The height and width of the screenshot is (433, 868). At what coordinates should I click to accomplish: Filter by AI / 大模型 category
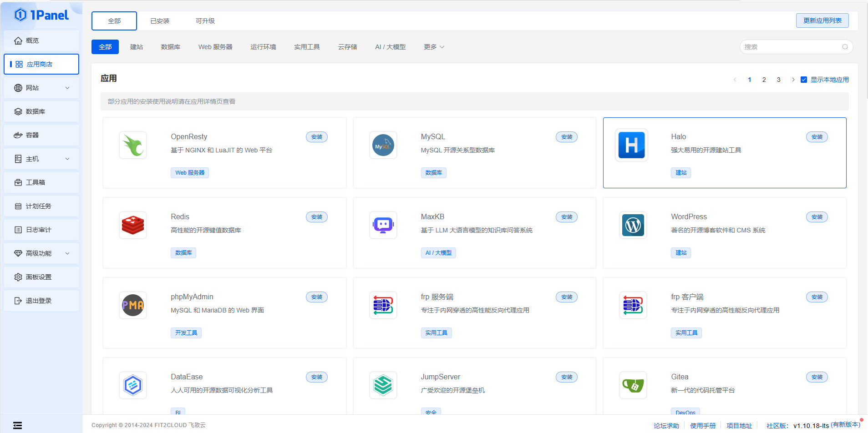click(x=390, y=47)
